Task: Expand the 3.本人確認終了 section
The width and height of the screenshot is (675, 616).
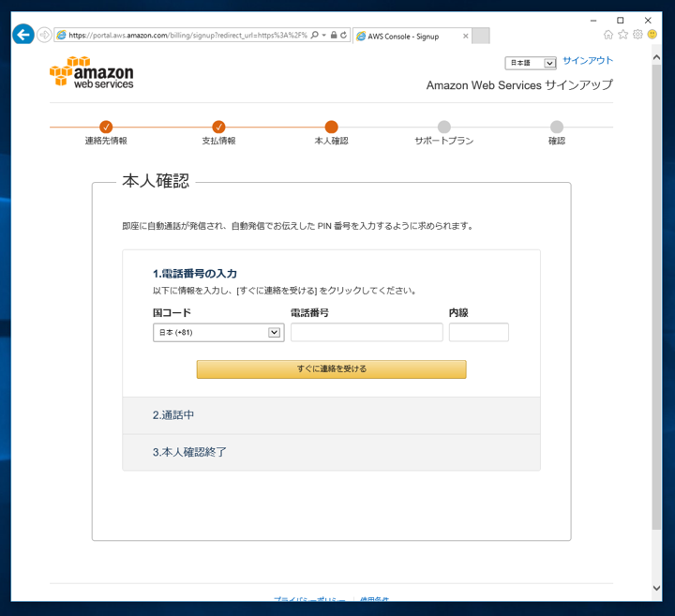Action: pyautogui.click(x=332, y=453)
